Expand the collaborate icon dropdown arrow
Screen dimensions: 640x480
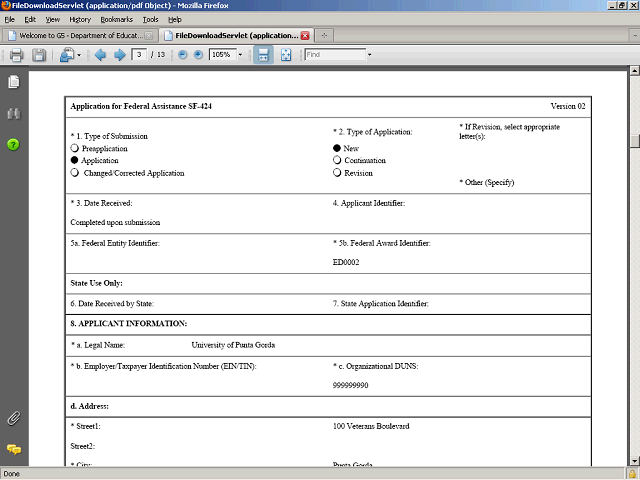pos(79,55)
